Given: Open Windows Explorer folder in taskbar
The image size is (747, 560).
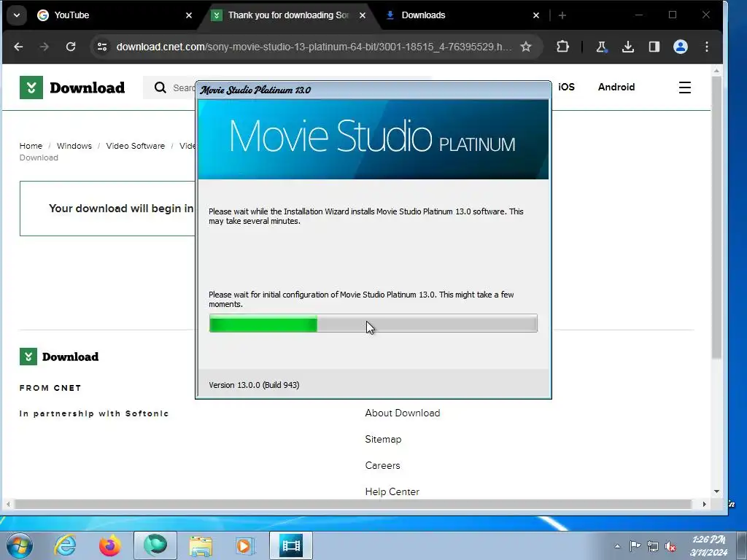Looking at the screenshot, I should (x=201, y=545).
